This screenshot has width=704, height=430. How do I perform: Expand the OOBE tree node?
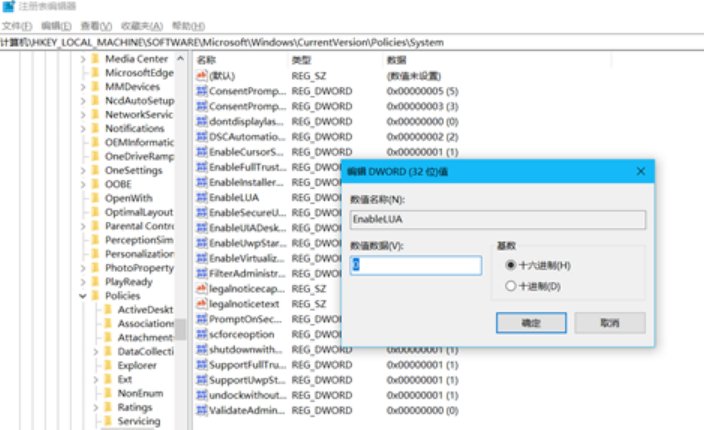[83, 184]
